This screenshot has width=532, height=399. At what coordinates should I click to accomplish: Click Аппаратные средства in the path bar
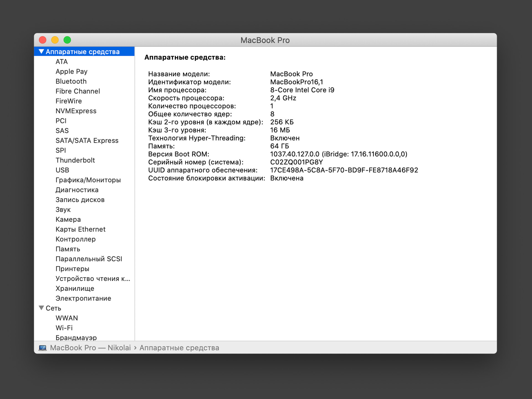coord(179,348)
